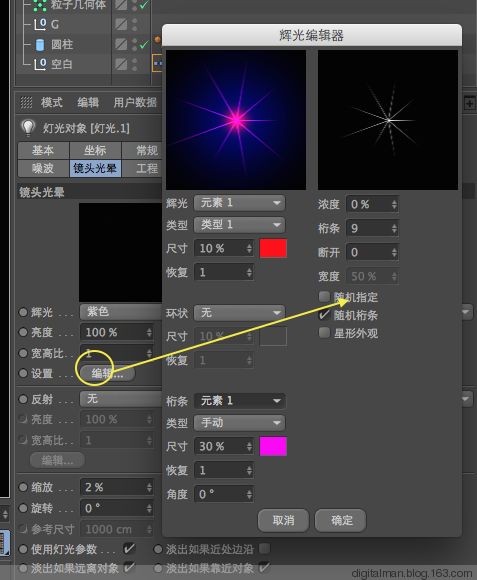This screenshot has height=580, width=477.
Task: Click the glow 尺寸 10% field
Action: click(x=224, y=249)
